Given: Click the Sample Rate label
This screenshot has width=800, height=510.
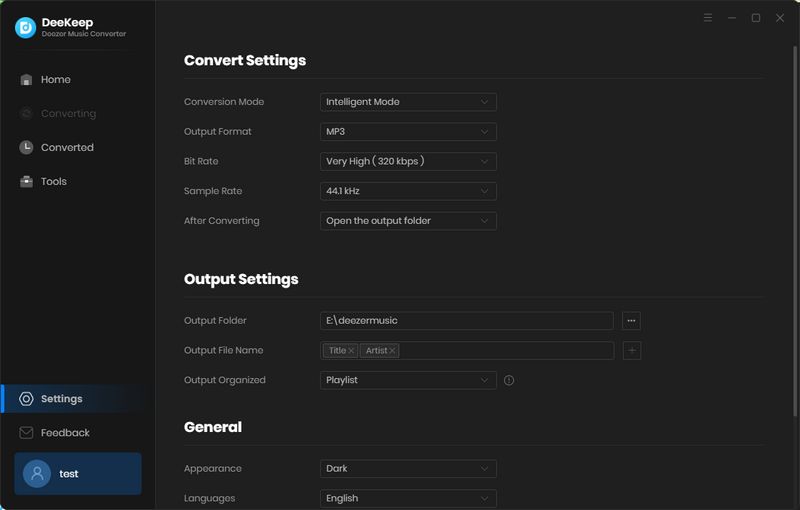Looking at the screenshot, I should [x=213, y=191].
